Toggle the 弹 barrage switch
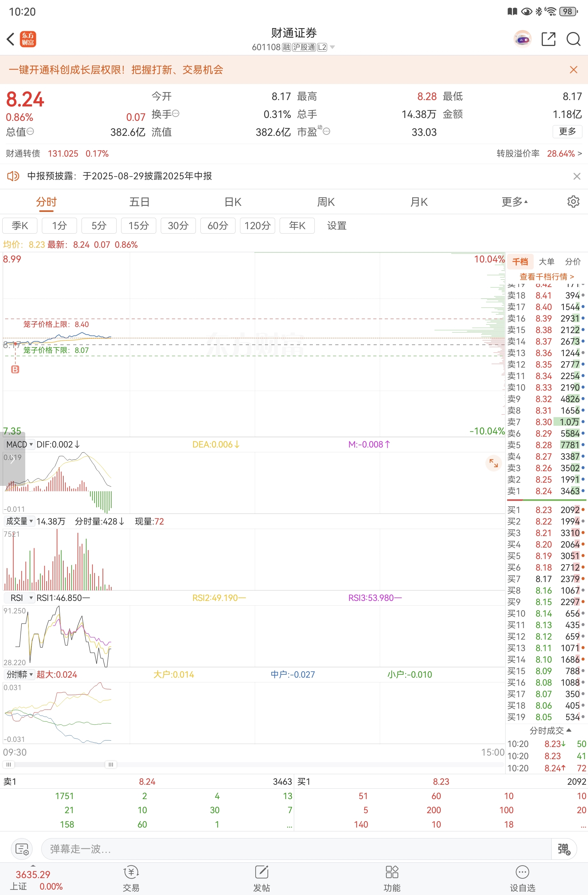Screen dimensions: 588x895 (564, 849)
